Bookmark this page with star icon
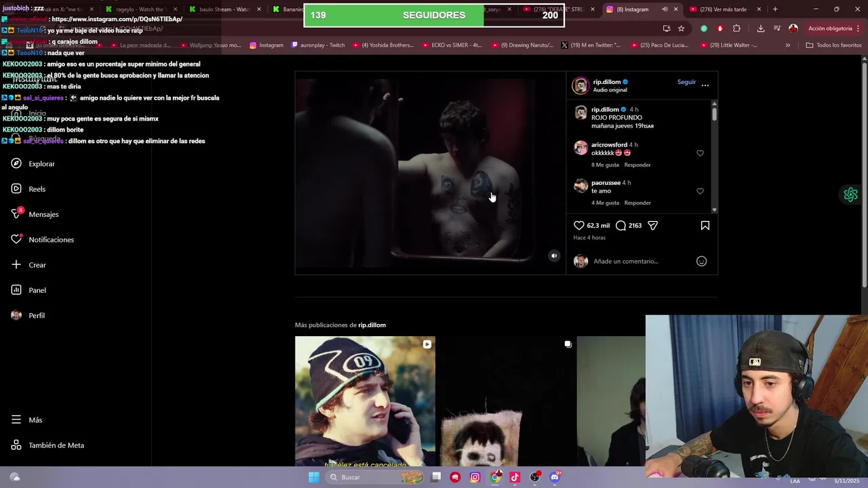Screen dimensions: 868x488 tap(681, 28)
